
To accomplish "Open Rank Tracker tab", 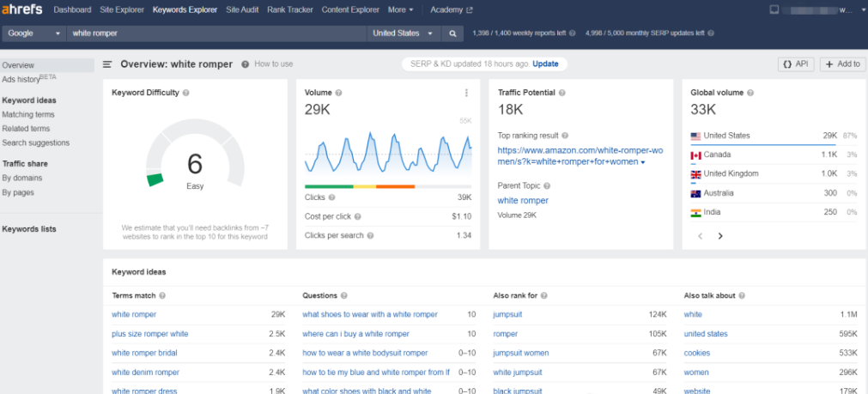I will point(290,10).
